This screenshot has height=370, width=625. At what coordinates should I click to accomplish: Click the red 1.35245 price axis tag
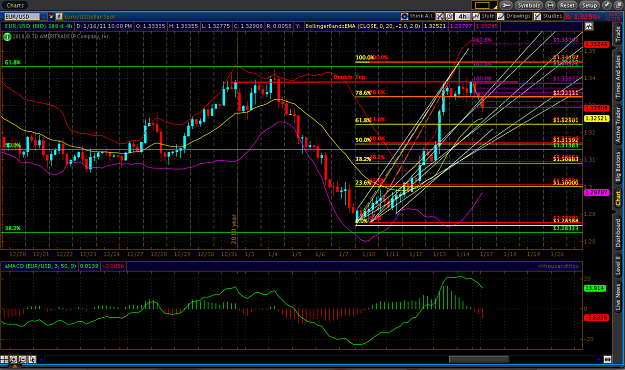click(597, 44)
